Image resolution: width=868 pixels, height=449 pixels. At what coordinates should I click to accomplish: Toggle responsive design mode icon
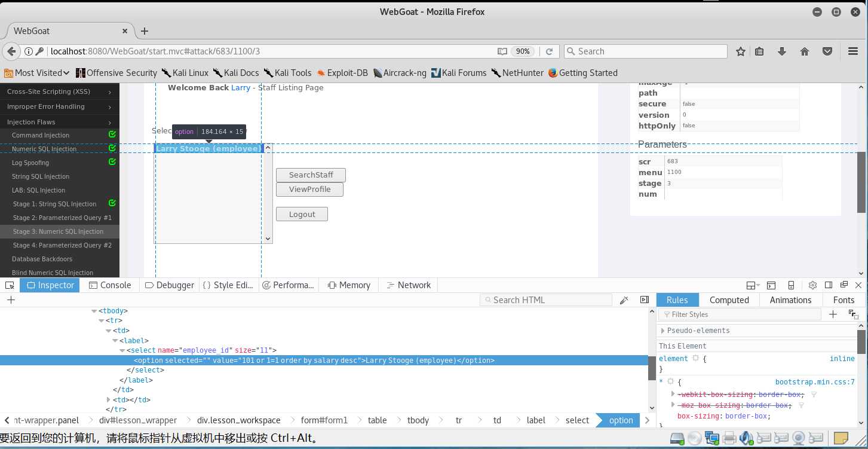tap(791, 285)
